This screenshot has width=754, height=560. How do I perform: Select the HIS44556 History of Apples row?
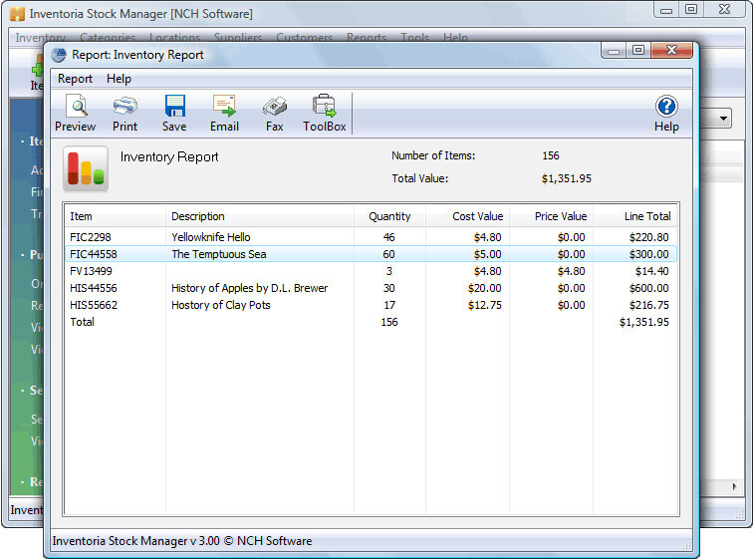[249, 288]
